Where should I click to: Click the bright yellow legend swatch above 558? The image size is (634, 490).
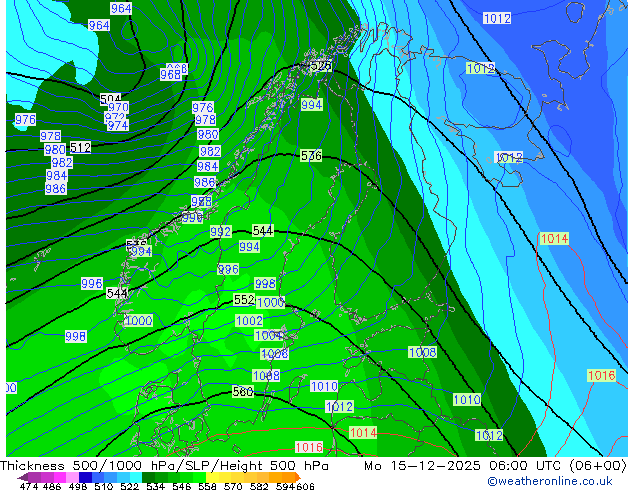pos(212,477)
